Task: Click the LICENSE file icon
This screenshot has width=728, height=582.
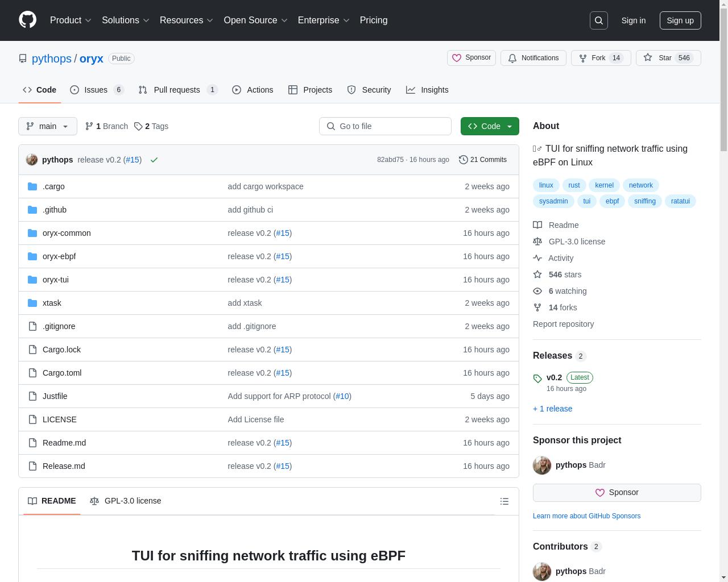Action: 32,419
